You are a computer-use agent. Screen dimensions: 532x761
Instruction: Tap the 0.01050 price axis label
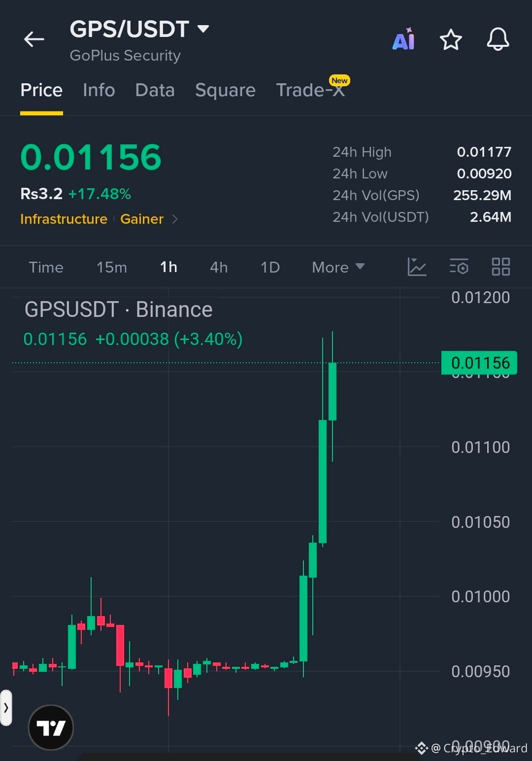tap(480, 522)
